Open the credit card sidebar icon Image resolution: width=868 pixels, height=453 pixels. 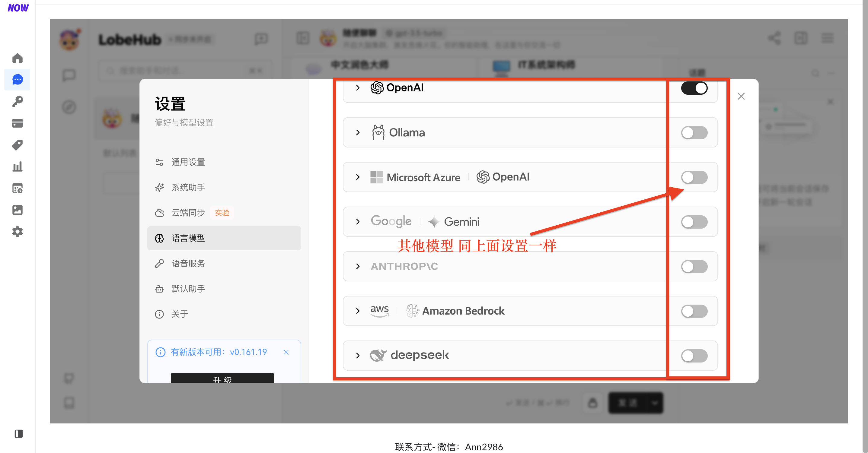pos(18,123)
